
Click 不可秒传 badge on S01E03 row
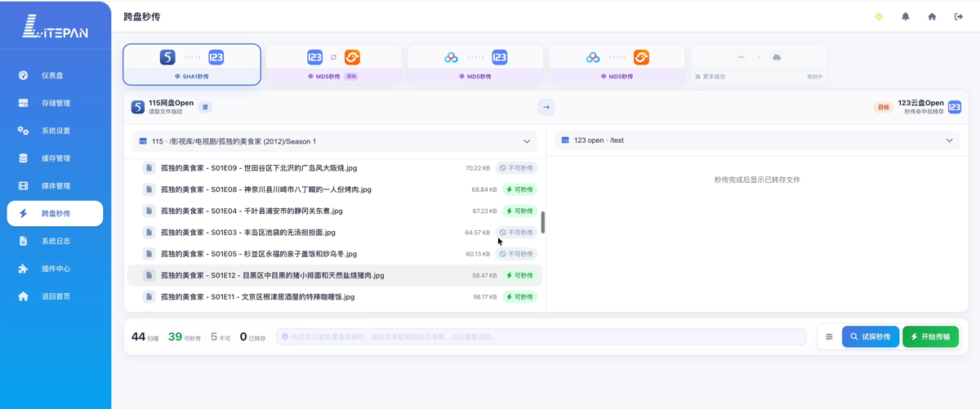coord(516,233)
